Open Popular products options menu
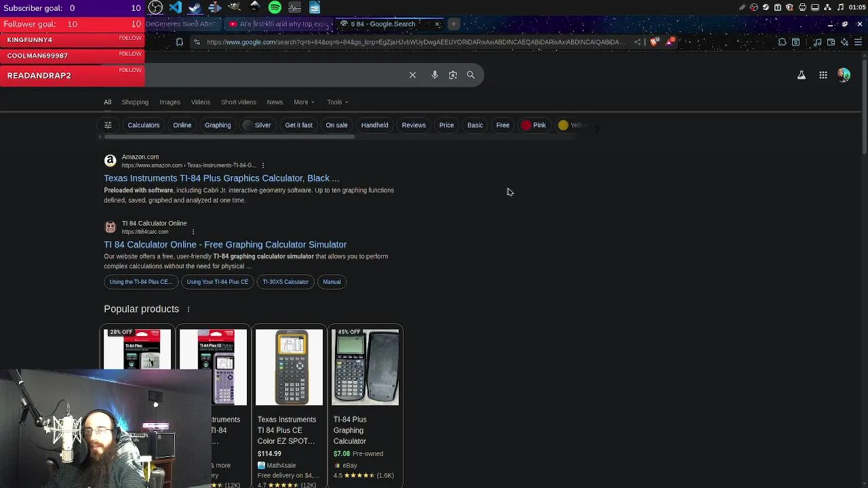868x488 pixels. coord(189,309)
